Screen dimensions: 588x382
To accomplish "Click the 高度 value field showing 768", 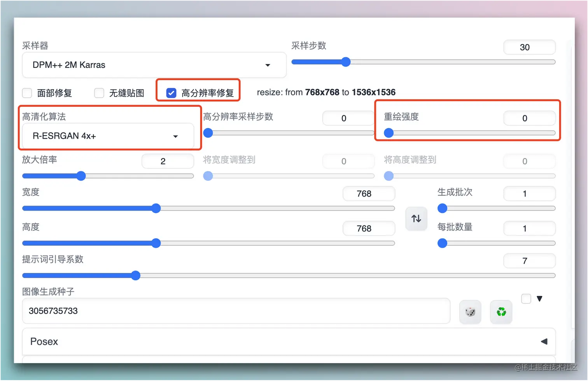I will click(369, 229).
